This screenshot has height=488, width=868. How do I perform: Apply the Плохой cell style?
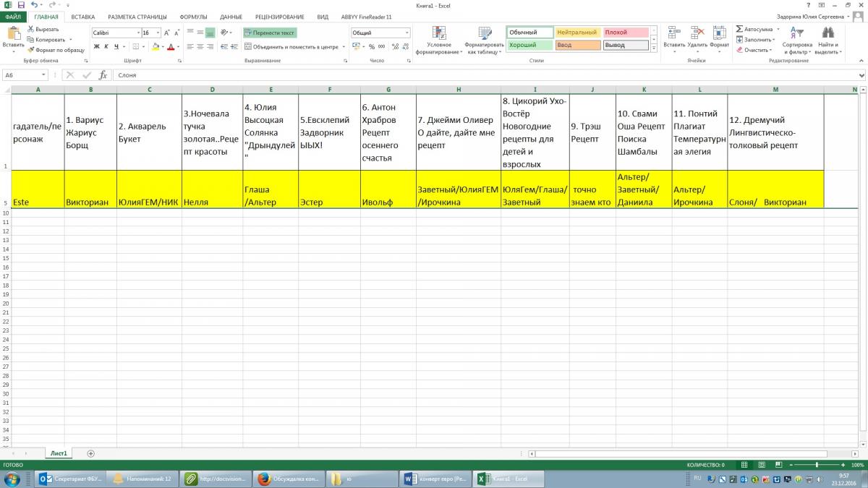tap(625, 33)
